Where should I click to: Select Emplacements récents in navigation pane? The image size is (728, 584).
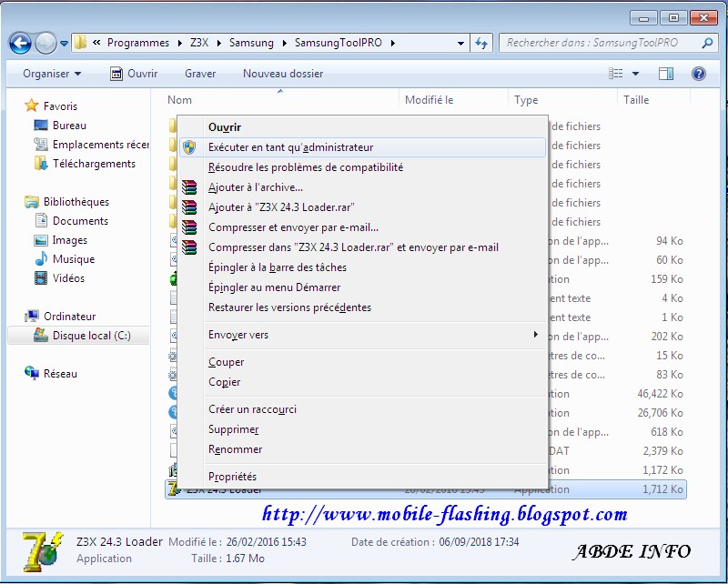[x=91, y=145]
